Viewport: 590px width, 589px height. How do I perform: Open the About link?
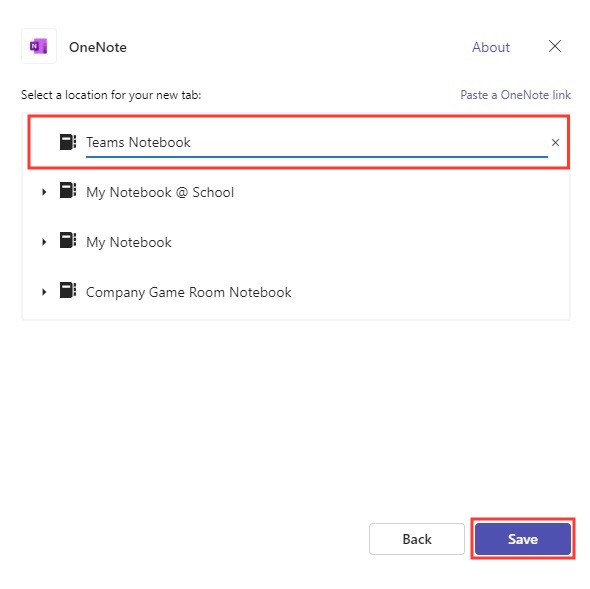tap(491, 47)
